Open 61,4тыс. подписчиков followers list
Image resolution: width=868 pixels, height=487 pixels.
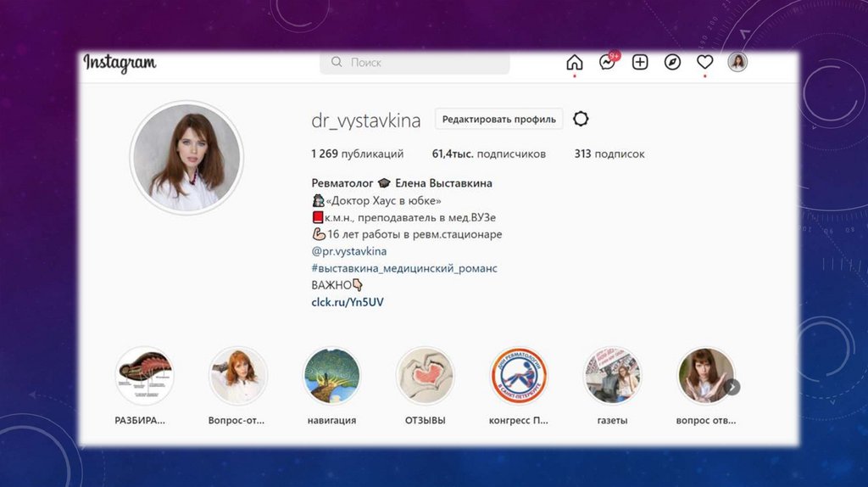pyautogui.click(x=489, y=154)
